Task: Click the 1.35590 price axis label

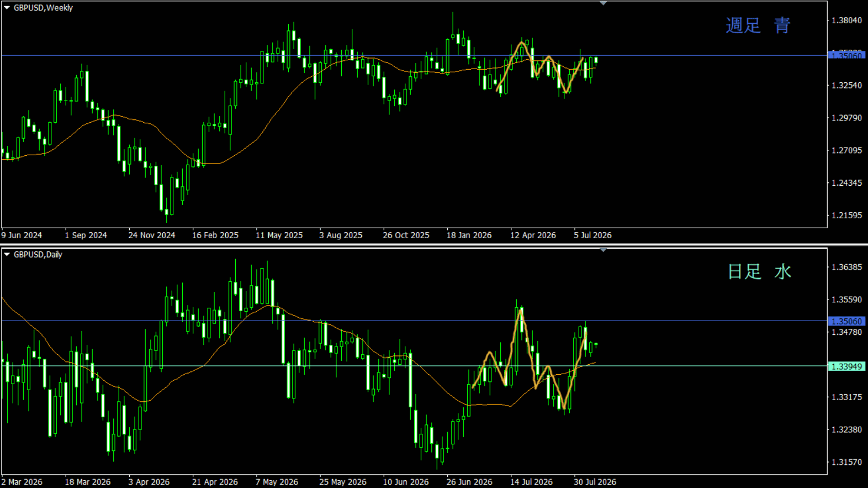Action: [x=846, y=300]
